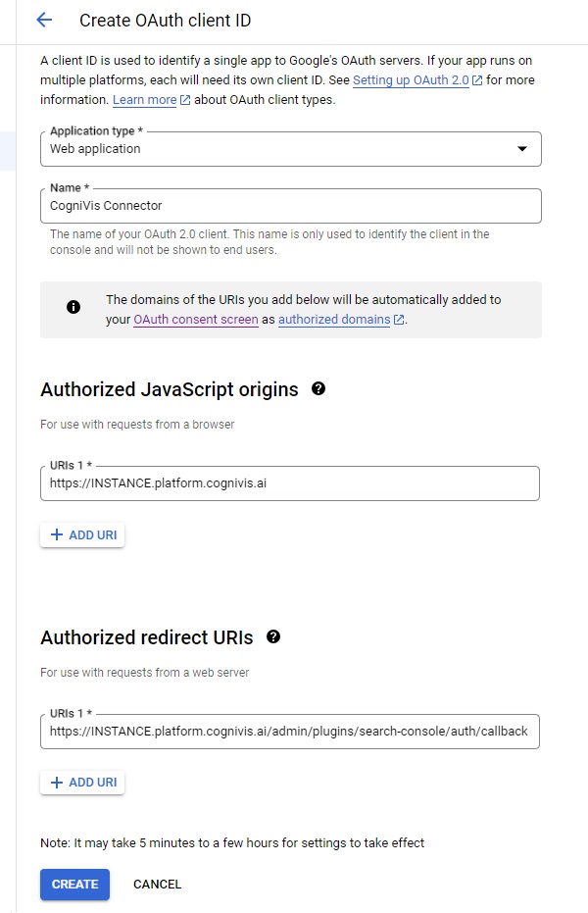Open the Application type dropdown
Image resolution: width=588 pixels, height=913 pixels.
point(290,149)
